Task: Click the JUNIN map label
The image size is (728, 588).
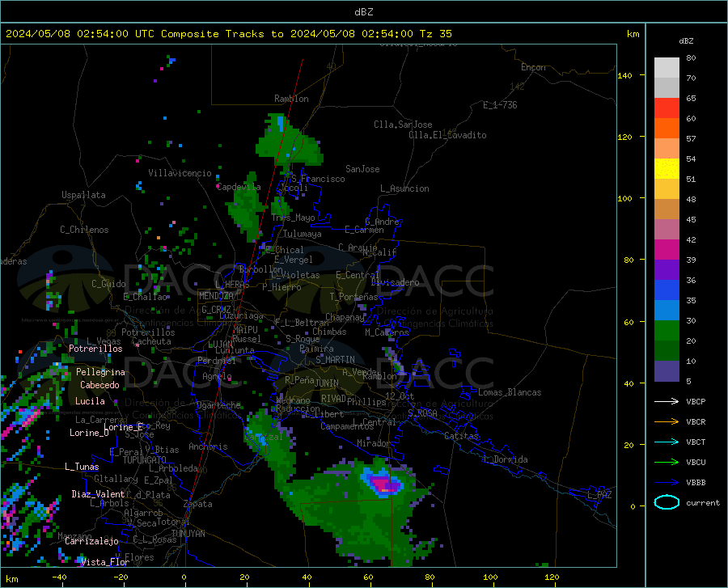Action: 327,383
